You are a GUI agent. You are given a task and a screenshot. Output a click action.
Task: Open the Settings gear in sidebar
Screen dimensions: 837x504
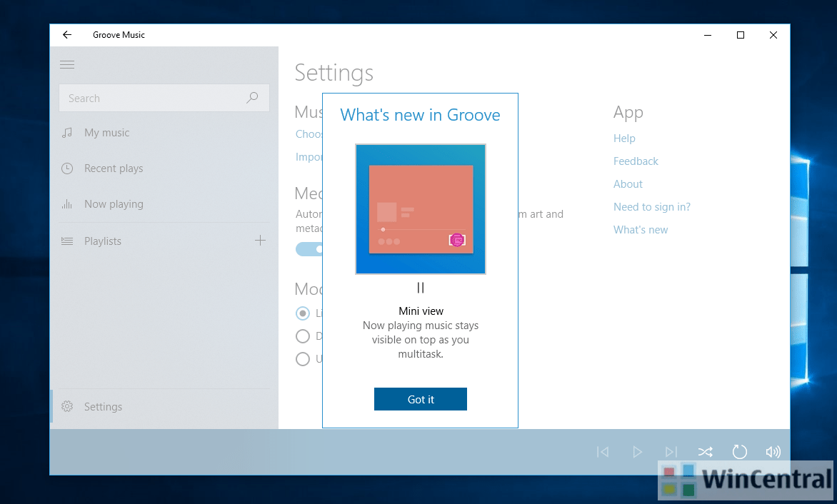103,406
